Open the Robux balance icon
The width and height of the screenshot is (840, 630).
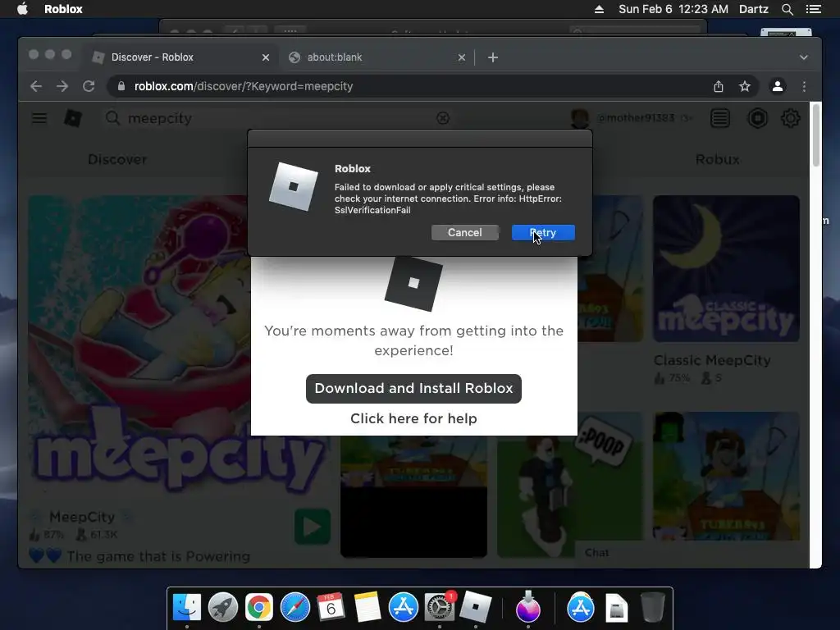click(757, 118)
